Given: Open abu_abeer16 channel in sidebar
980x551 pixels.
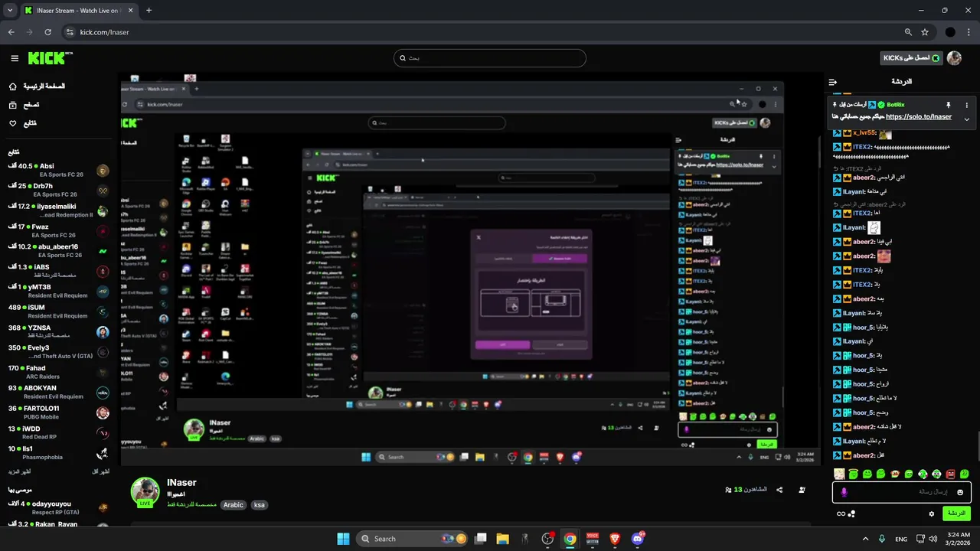Looking at the screenshot, I should click(x=58, y=250).
